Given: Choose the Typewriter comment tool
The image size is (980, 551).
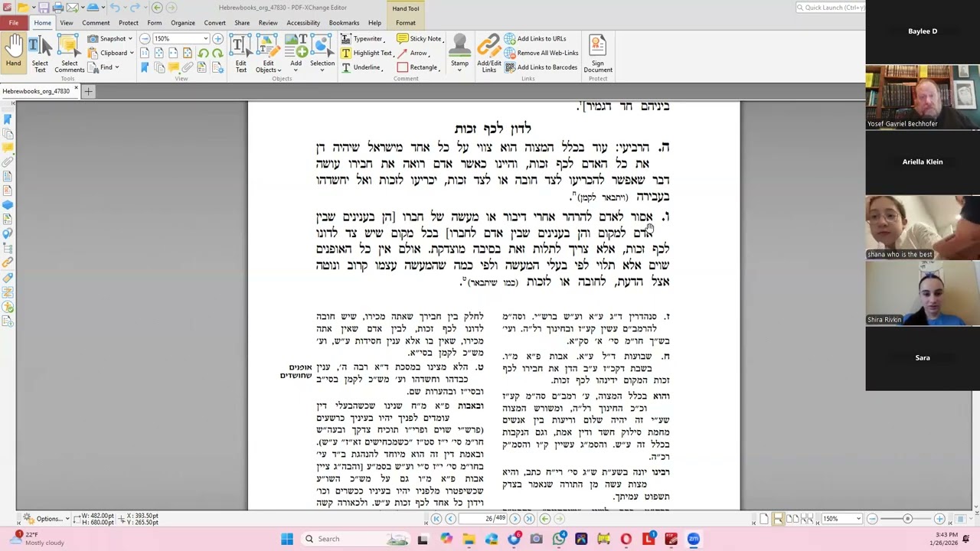Looking at the screenshot, I should point(362,38).
